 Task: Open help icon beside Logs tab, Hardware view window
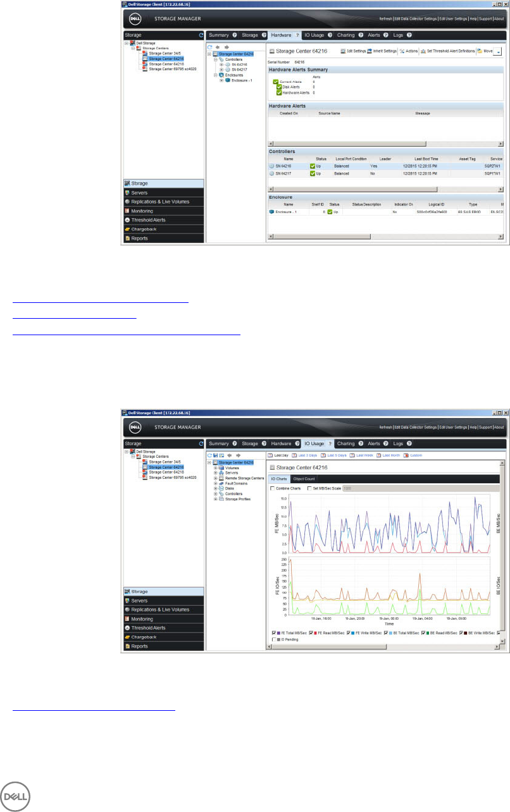point(409,35)
